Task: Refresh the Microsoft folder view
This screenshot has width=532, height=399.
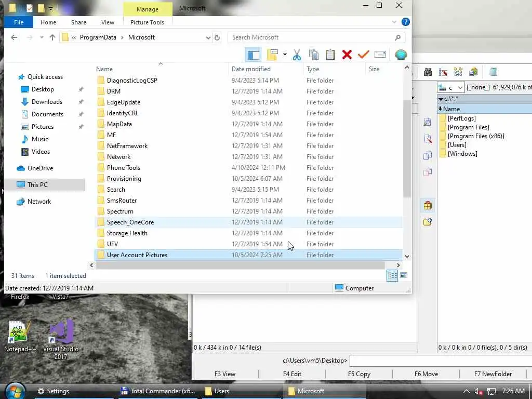Action: (x=217, y=37)
